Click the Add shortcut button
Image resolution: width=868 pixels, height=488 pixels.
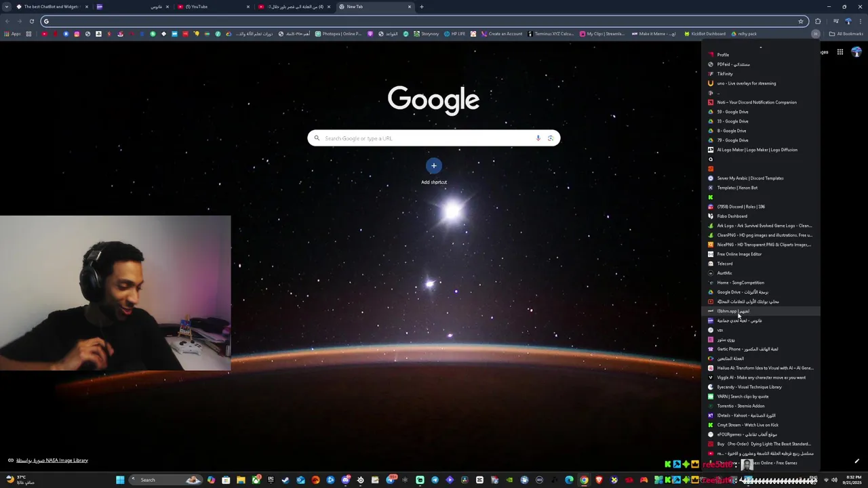434,171
